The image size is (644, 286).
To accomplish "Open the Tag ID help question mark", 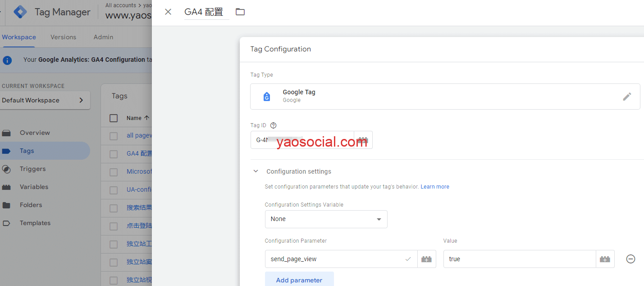I will tap(273, 125).
